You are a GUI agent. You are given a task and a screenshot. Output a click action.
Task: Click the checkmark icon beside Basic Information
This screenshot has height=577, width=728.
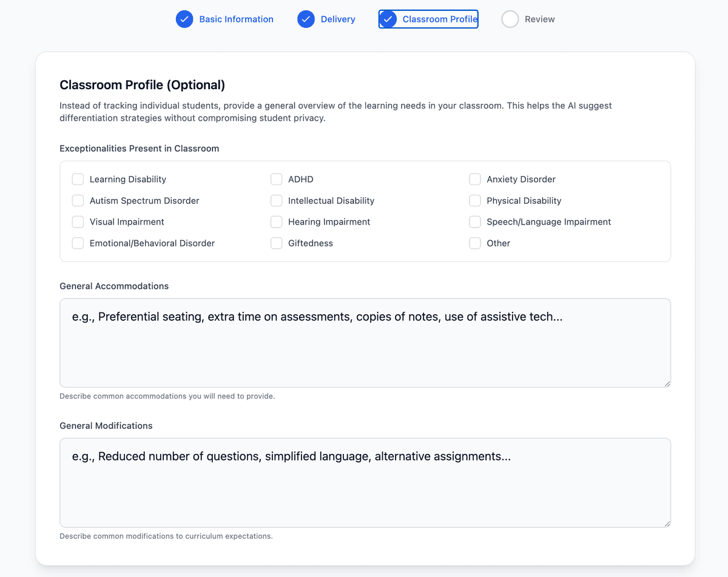pos(184,19)
